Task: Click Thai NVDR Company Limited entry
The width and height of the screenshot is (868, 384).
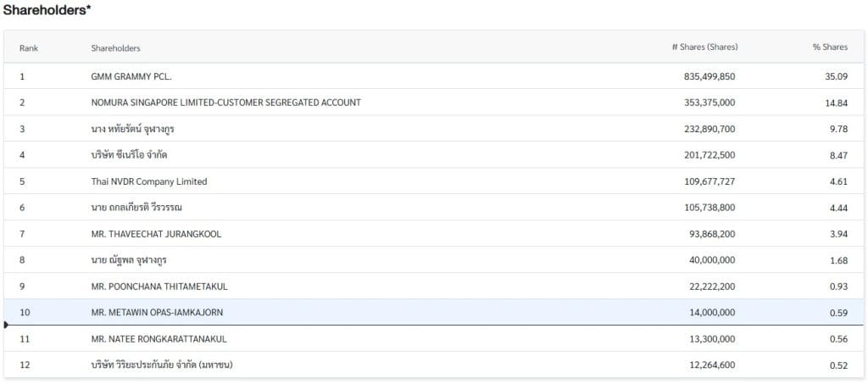Action: click(x=149, y=181)
